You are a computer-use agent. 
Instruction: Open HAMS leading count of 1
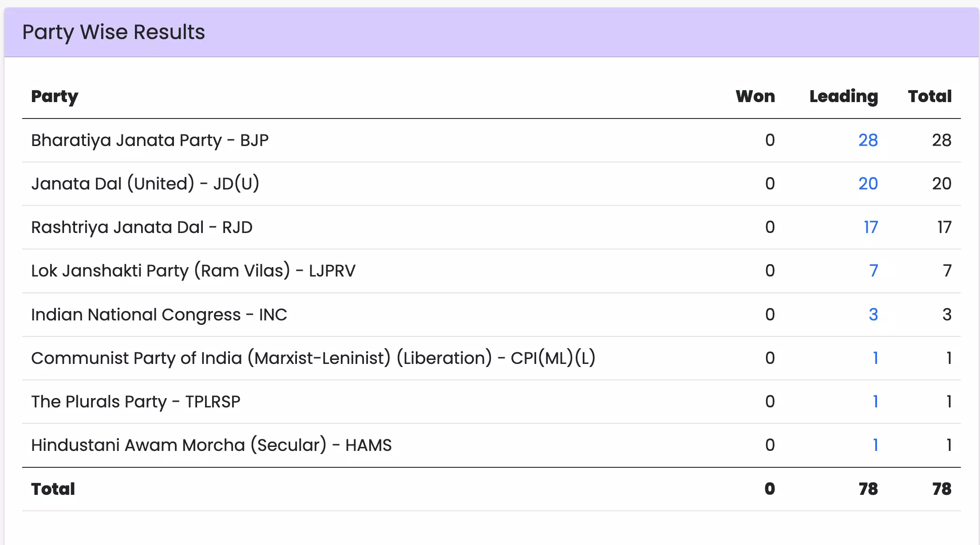(874, 445)
